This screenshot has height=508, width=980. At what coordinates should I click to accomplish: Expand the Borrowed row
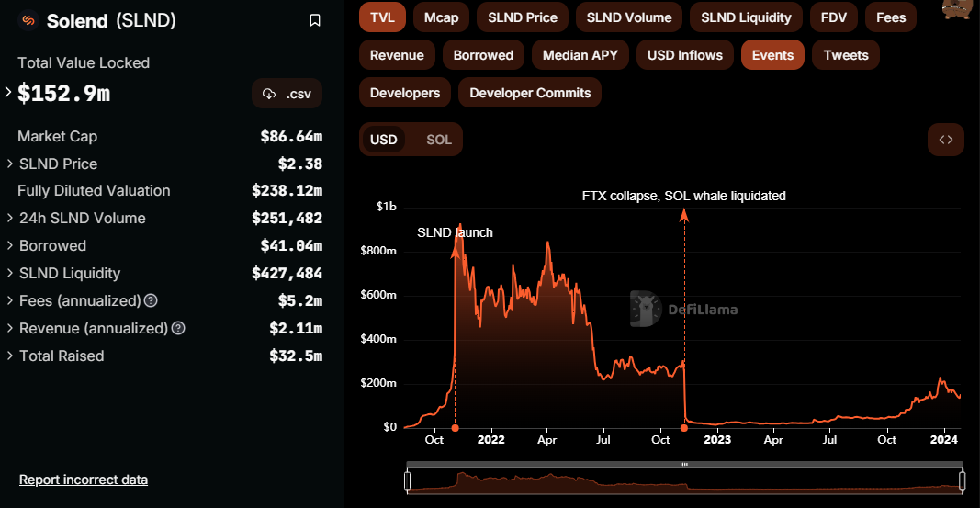pyautogui.click(x=10, y=245)
